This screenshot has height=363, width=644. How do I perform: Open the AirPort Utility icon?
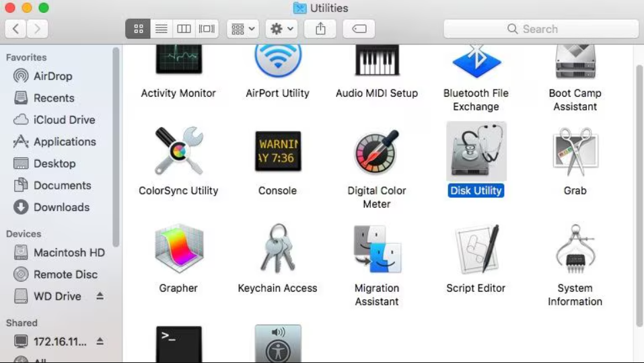(278, 61)
